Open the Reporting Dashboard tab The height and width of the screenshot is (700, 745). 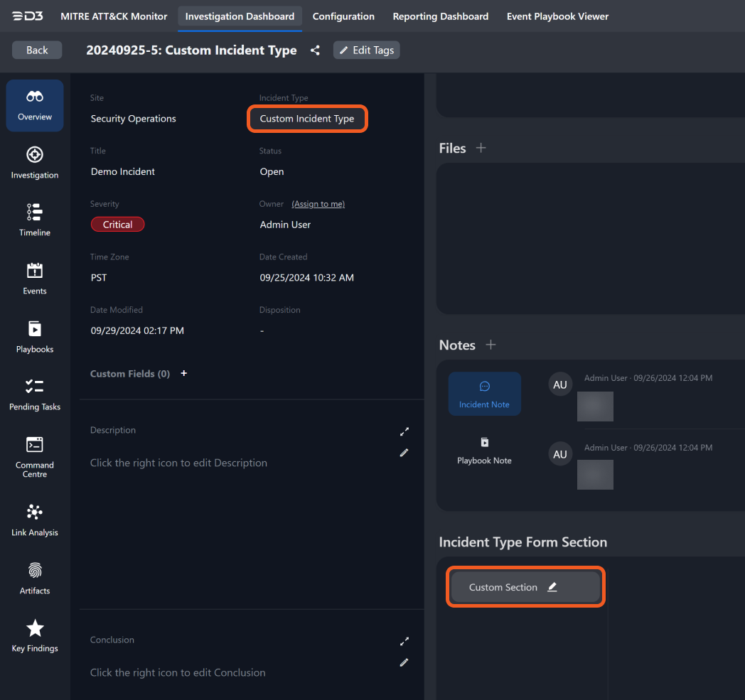441,16
